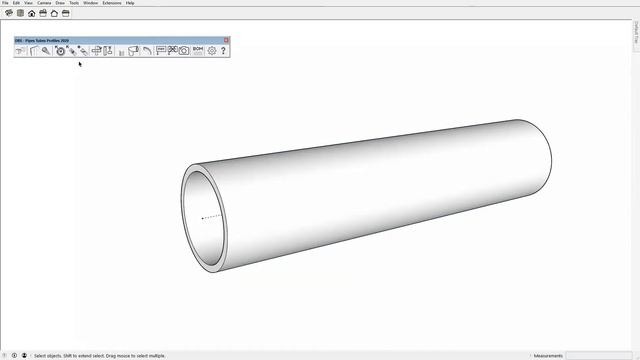Select the angled tube tool icon
Viewport: 640px width, 360px height.
[46, 51]
